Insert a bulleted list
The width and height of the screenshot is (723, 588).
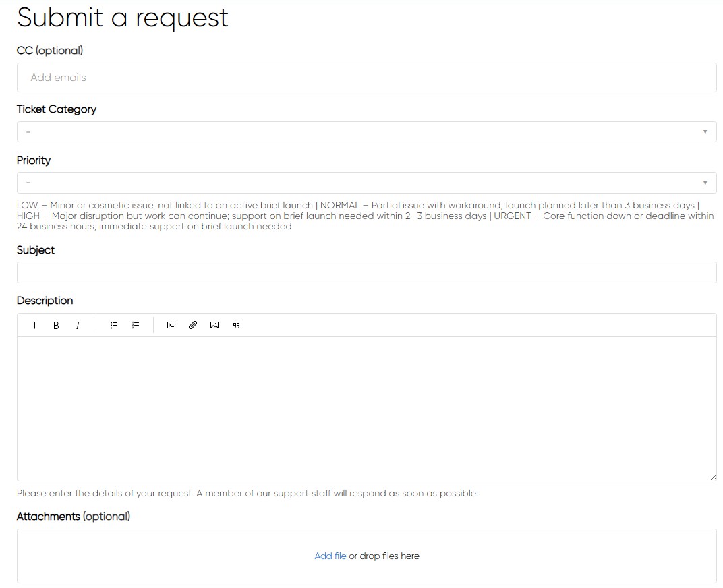point(114,325)
